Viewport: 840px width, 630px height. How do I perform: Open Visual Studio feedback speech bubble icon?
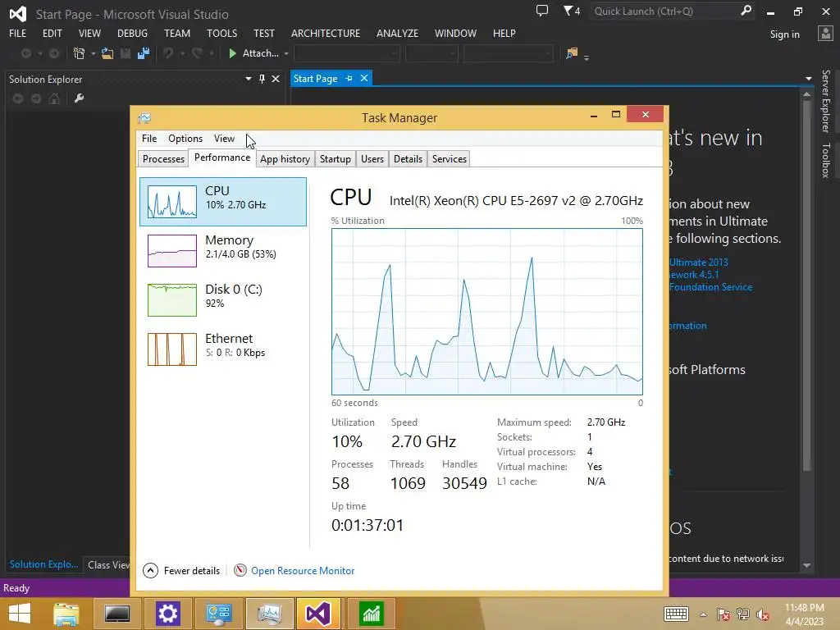click(x=542, y=11)
